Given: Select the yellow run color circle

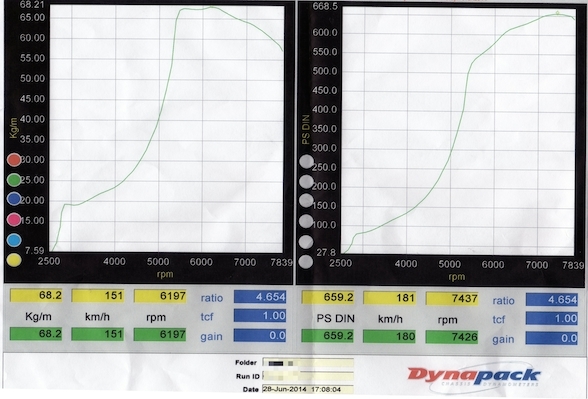Looking at the screenshot, I should point(14,260).
